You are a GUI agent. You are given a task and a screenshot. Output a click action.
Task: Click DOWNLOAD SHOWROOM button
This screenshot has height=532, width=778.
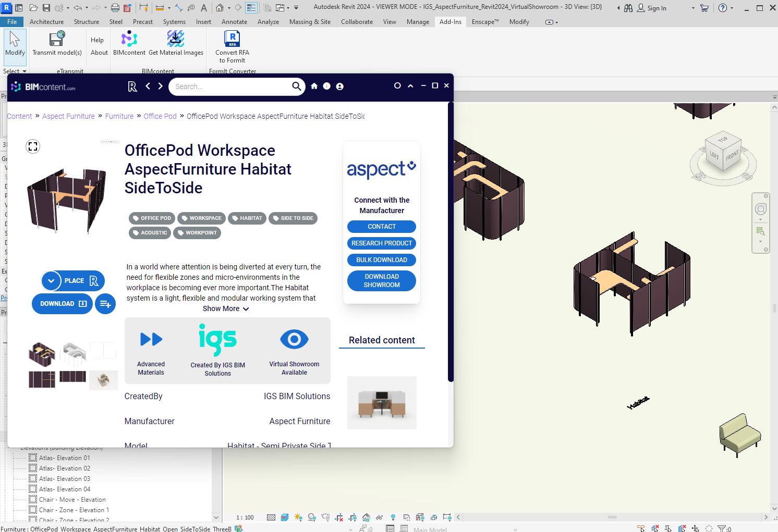pyautogui.click(x=382, y=281)
